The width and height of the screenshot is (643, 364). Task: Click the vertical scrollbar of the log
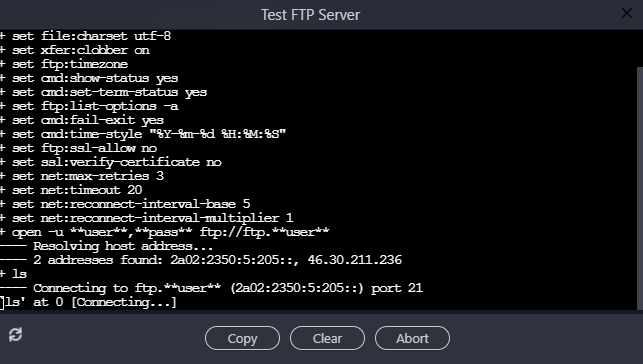click(640, 189)
